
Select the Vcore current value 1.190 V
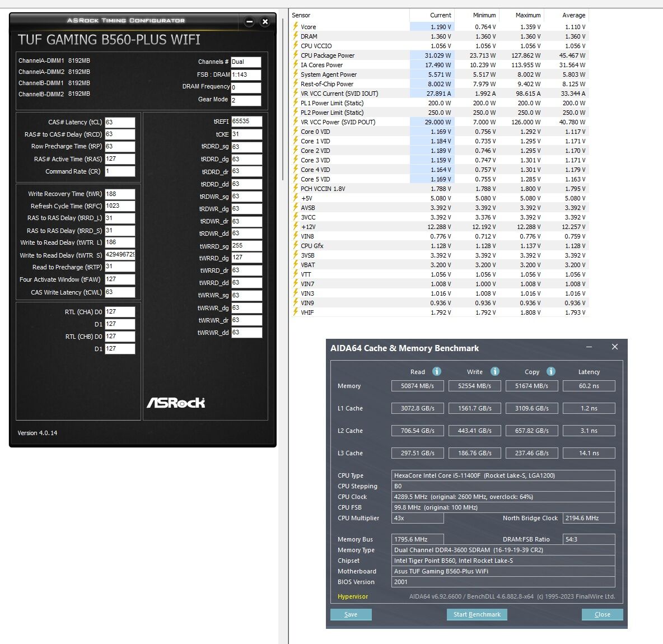point(432,27)
